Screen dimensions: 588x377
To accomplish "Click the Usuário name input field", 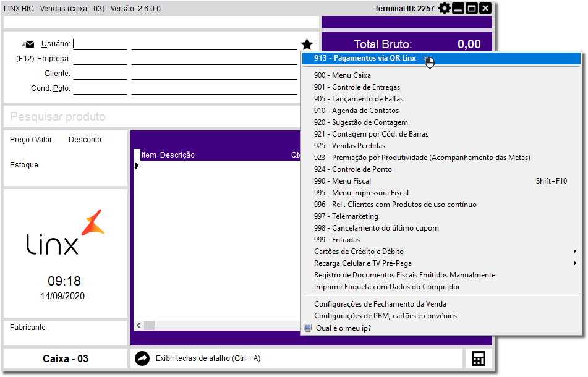I will tap(214, 44).
